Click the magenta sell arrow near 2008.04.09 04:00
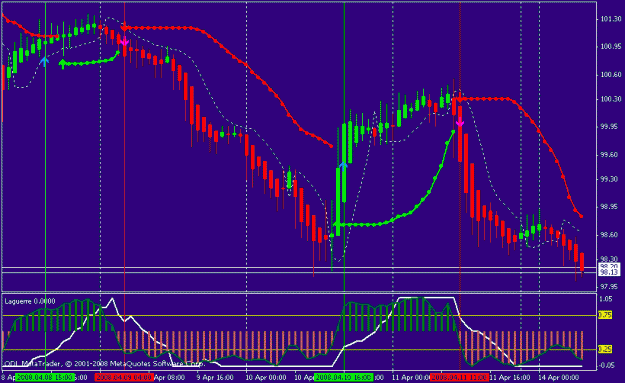 124,41
